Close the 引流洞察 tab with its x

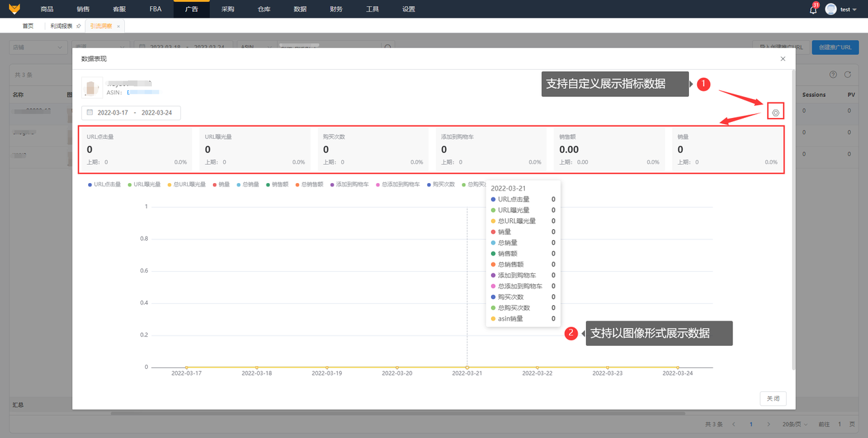click(x=119, y=26)
